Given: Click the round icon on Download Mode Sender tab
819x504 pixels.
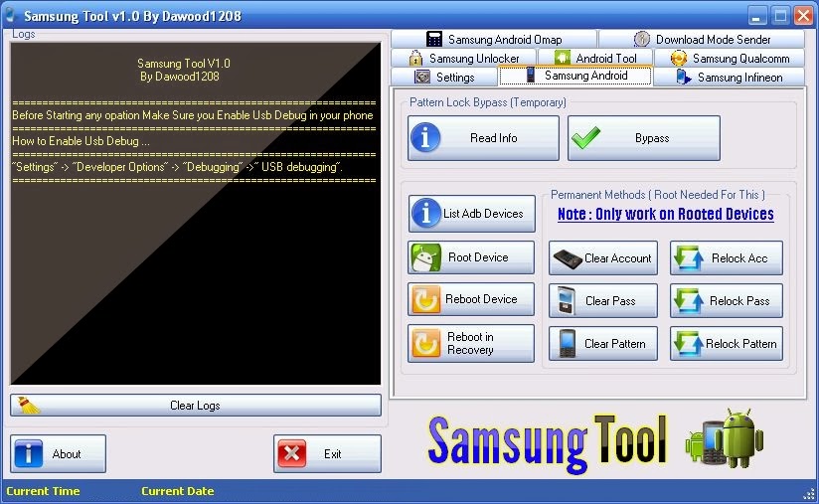Looking at the screenshot, I should (x=642, y=39).
